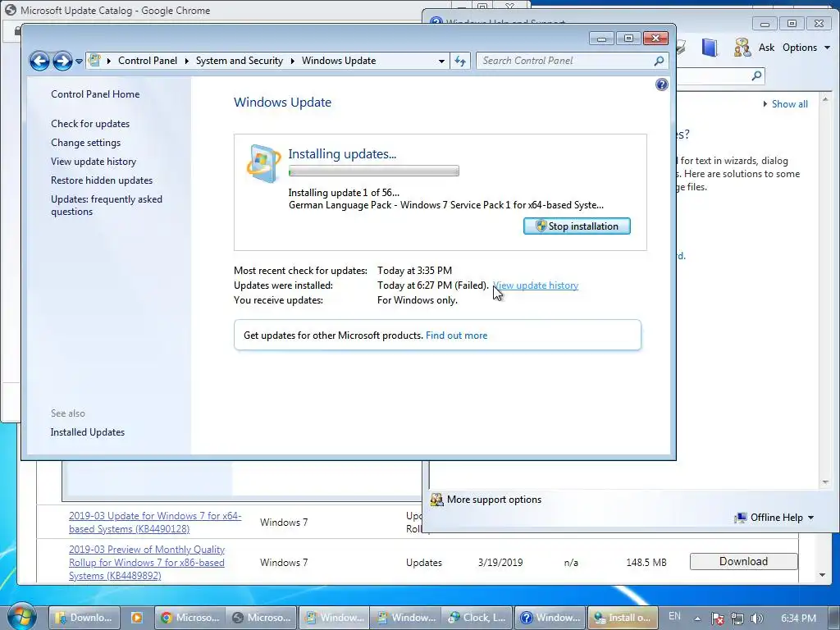This screenshot has height=630, width=840.
Task: Click scroll down arrow in Help window
Action: pos(825,482)
